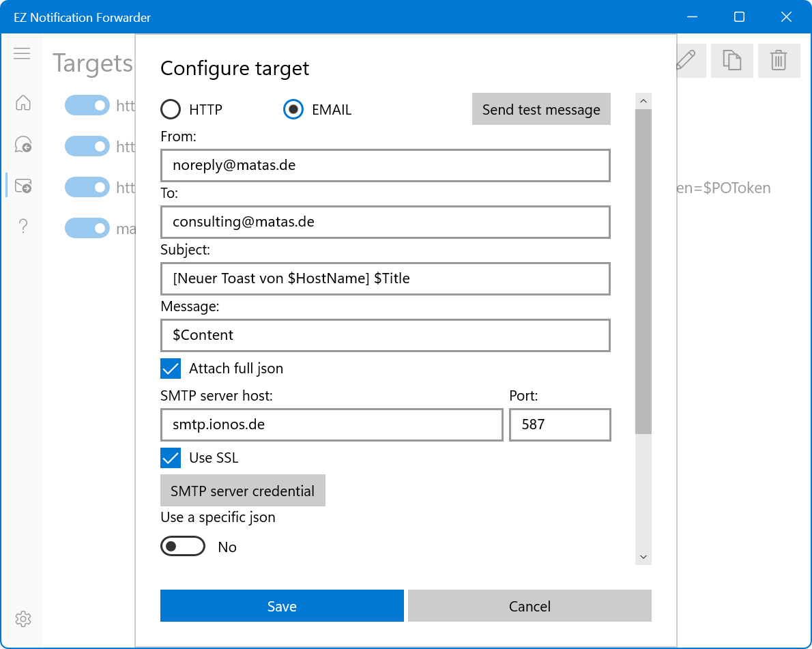This screenshot has width=812, height=649.
Task: Click the Message input field
Action: [386, 335]
